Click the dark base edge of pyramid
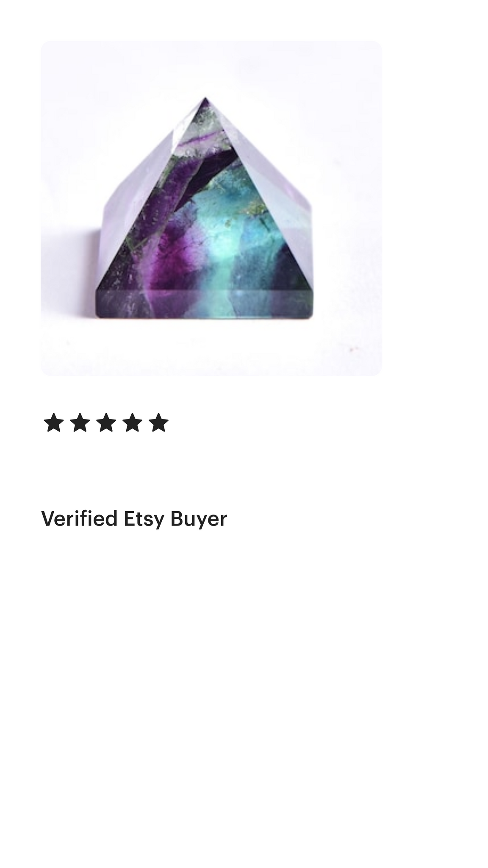This screenshot has height=868, width=488. [x=205, y=303]
